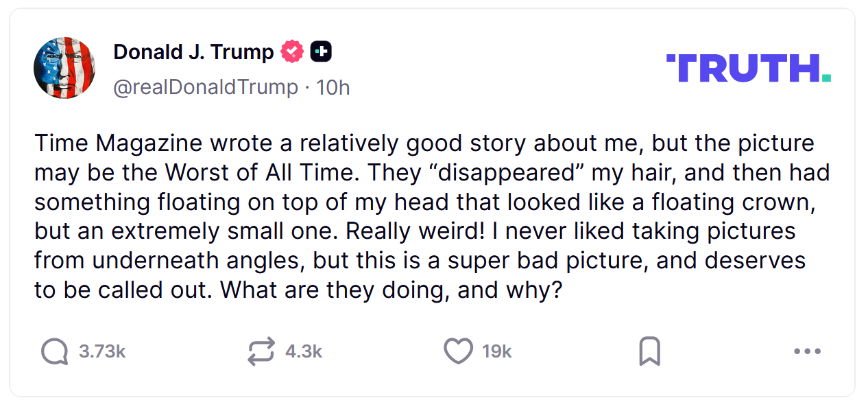Open Donald J. Trump's profile avatar
Viewport: 868px width, 409px height.
[64, 69]
